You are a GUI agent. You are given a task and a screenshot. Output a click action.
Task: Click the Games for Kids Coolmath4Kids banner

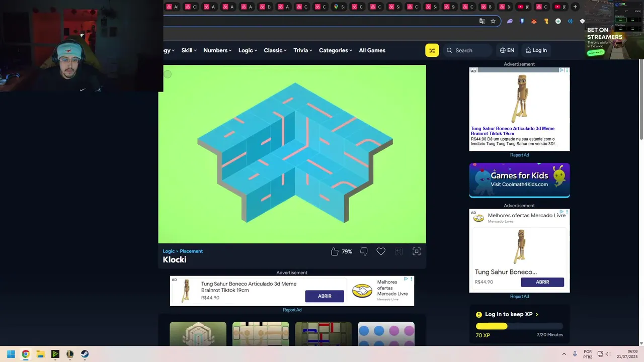coord(519,180)
